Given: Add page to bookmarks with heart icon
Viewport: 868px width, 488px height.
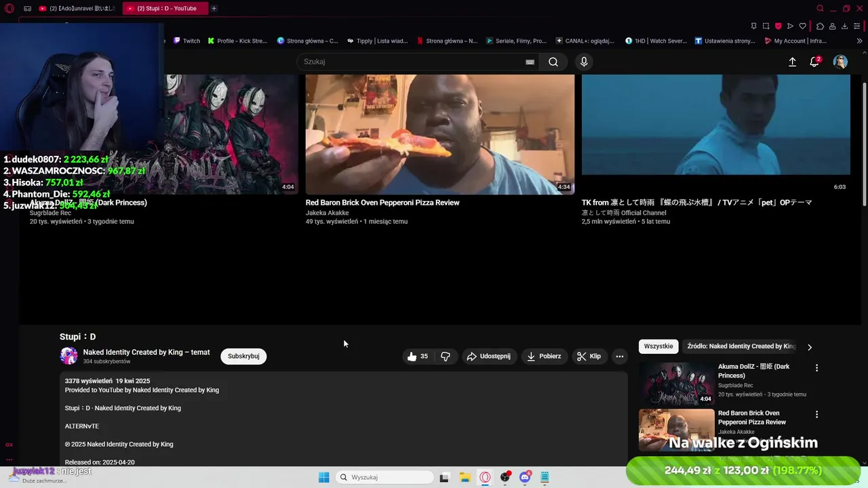Looking at the screenshot, I should click(x=802, y=26).
